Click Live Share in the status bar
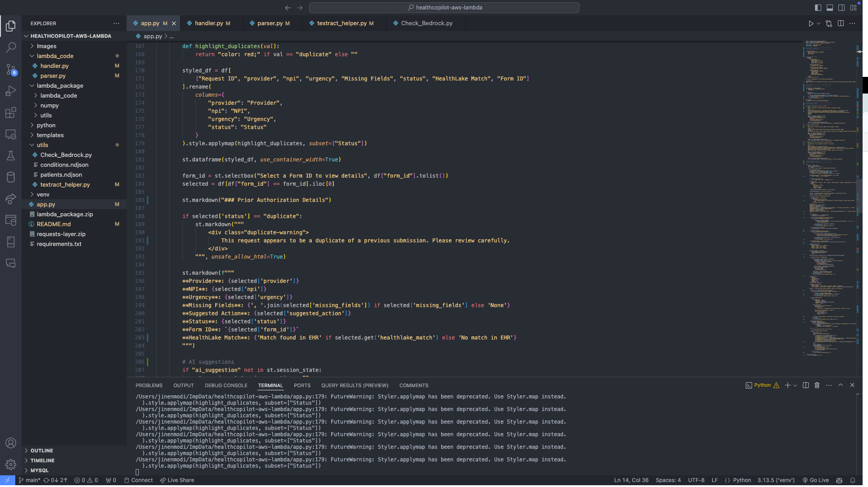 pyautogui.click(x=177, y=480)
